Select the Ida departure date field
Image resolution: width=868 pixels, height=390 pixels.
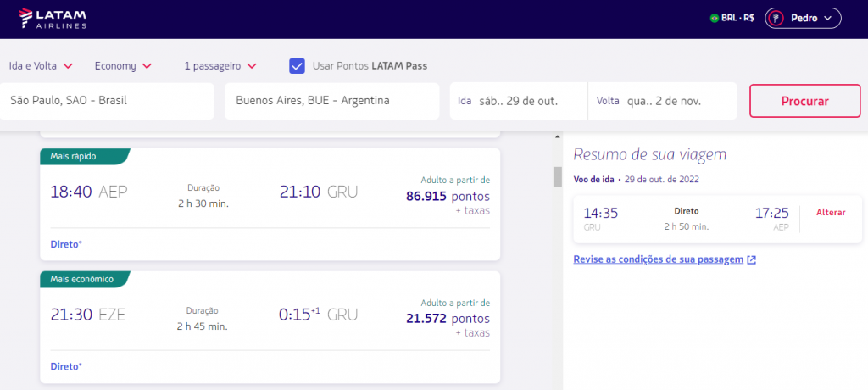(518, 101)
